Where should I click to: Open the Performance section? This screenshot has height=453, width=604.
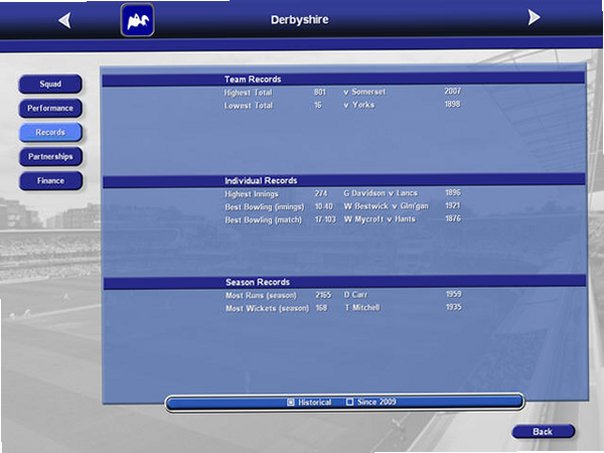click(x=50, y=108)
